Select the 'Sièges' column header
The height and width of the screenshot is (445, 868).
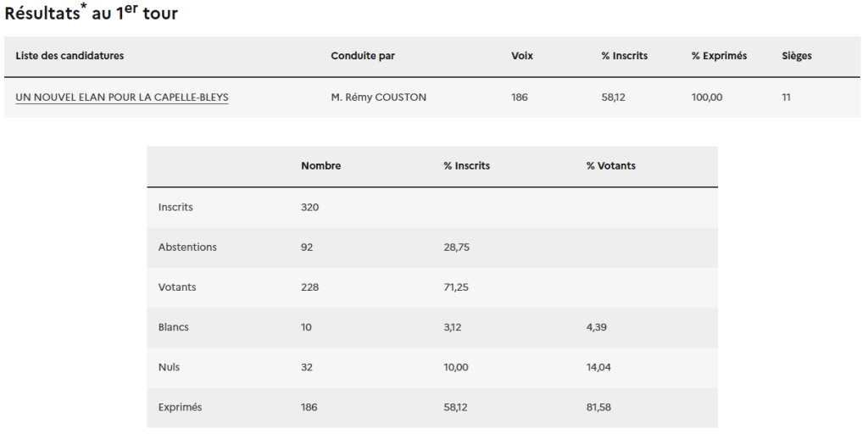[x=796, y=56]
